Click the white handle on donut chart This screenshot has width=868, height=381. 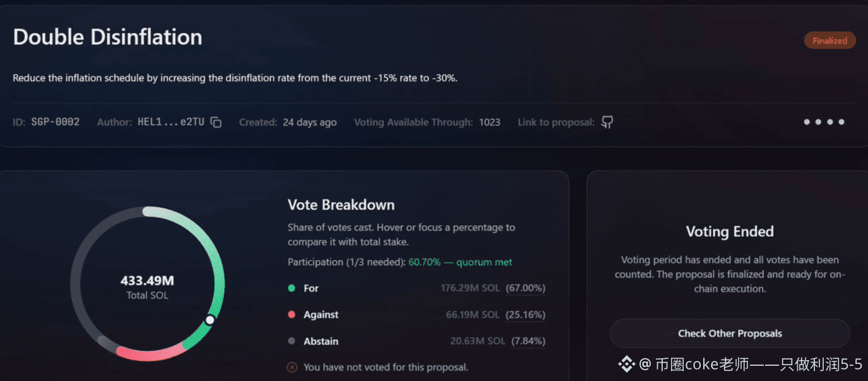[x=210, y=320]
